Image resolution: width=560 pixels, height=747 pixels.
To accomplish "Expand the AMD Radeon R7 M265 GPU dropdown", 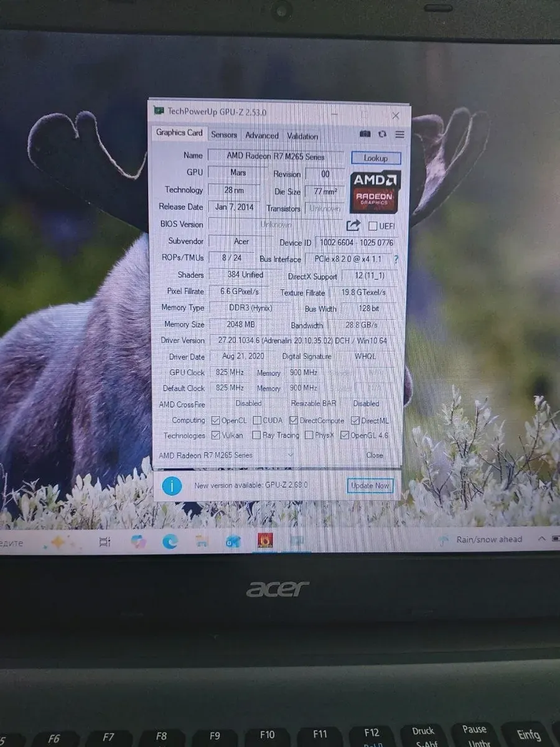I will (x=290, y=455).
